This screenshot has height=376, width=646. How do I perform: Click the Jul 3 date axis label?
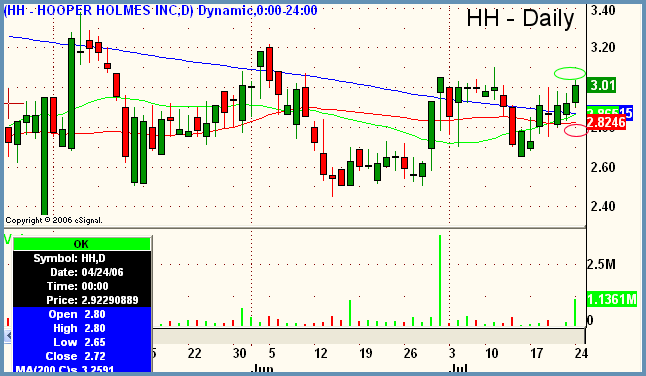point(452,353)
